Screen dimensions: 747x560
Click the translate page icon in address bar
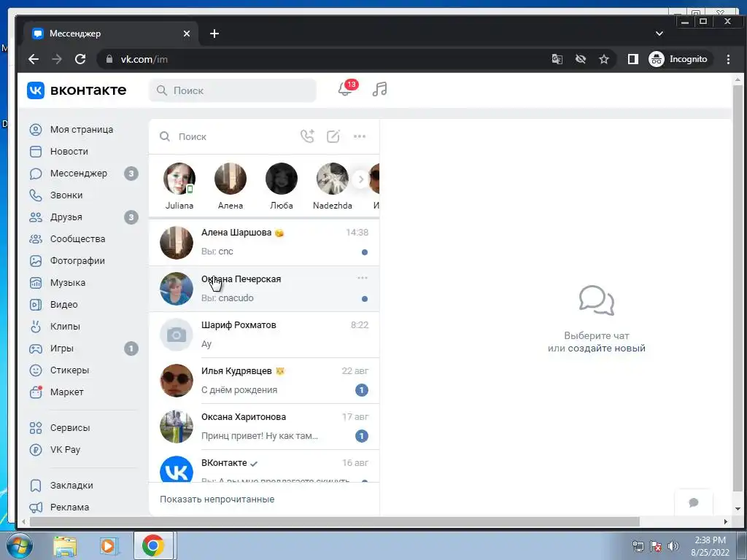pos(557,59)
